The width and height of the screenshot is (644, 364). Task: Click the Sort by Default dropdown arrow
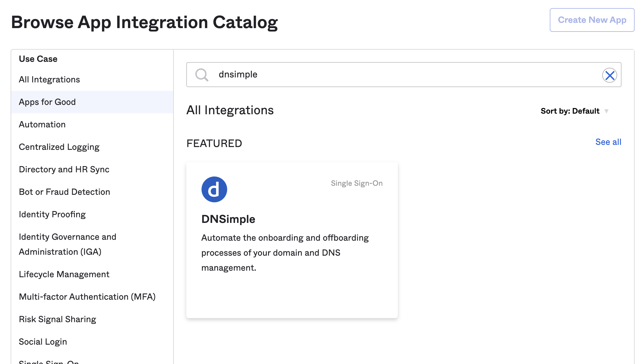point(608,111)
